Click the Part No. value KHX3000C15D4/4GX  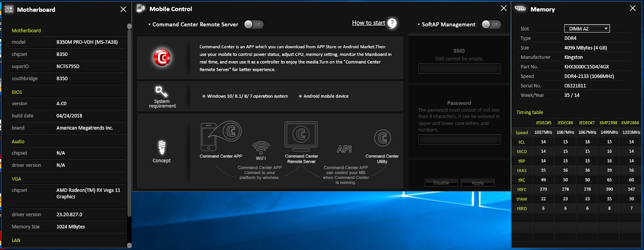click(586, 67)
